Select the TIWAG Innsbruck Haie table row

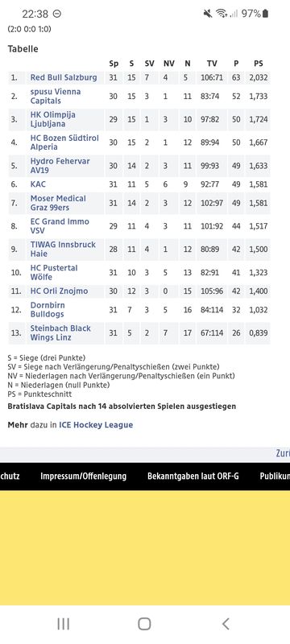(x=139, y=250)
